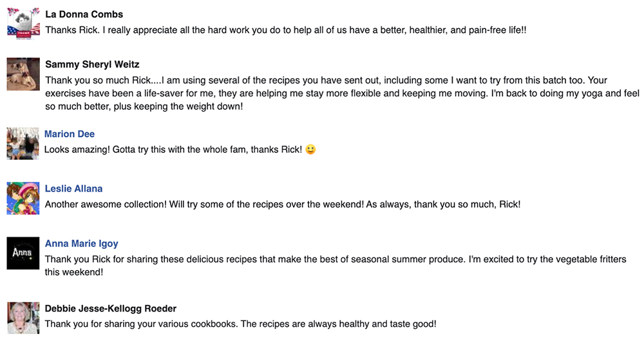This screenshot has width=644, height=345.
Task: Click the smiley emoji in Marion's comment
Action: click(310, 149)
